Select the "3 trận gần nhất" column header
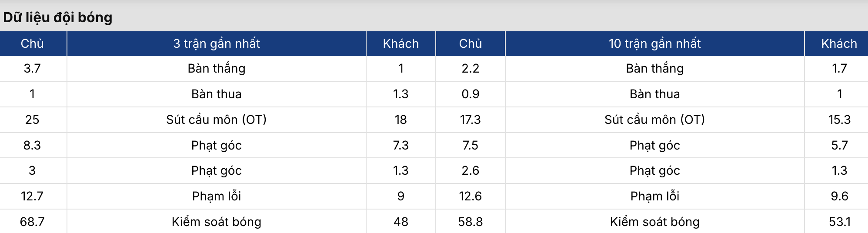The width and height of the screenshot is (868, 233). (217, 43)
